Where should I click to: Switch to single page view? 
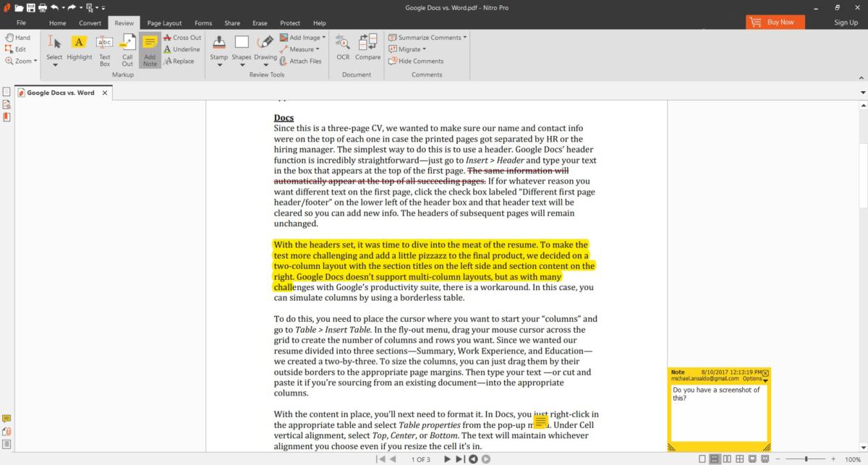tap(702, 459)
